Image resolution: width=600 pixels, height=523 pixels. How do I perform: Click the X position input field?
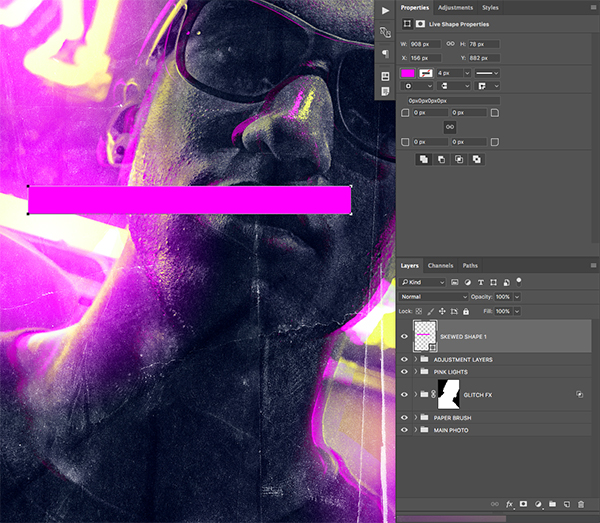coord(425,58)
